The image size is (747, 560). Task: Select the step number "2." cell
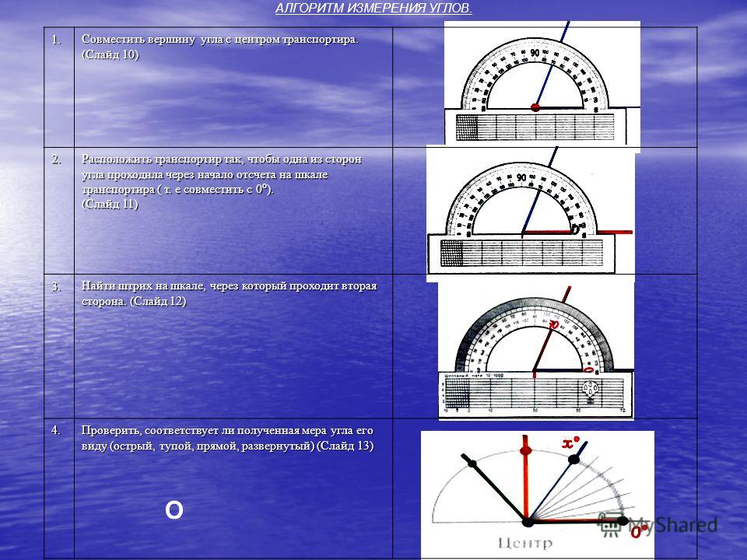(x=59, y=211)
